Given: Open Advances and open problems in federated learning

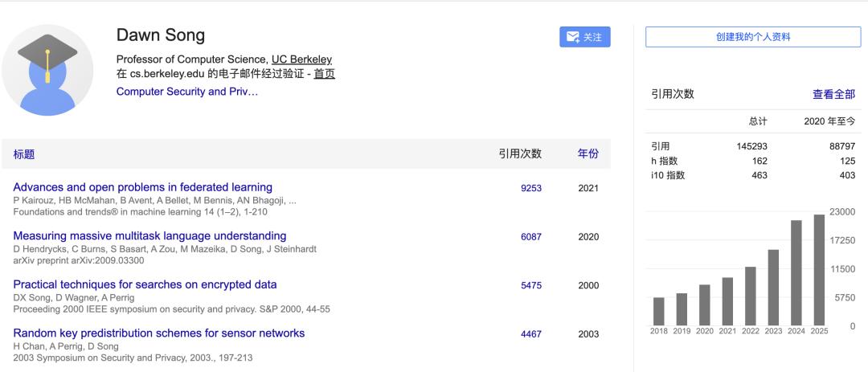Looking at the screenshot, I should [143, 187].
